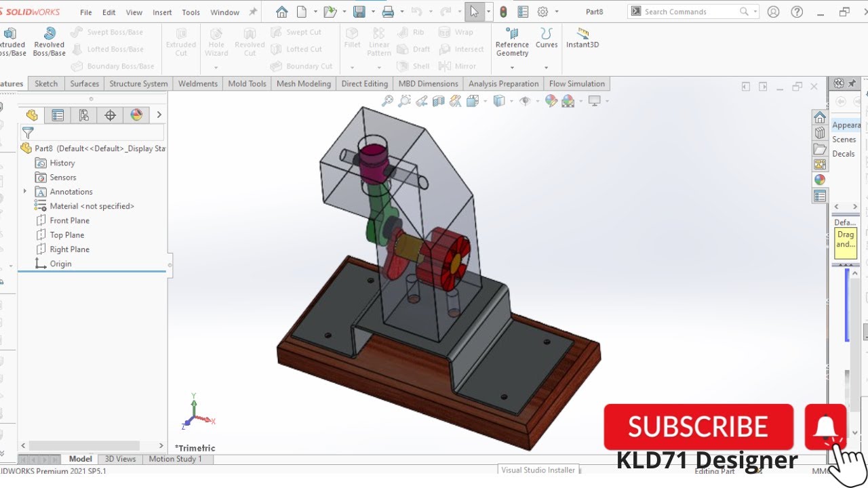
Task: Create a new document with the New icon
Action: click(x=302, y=12)
